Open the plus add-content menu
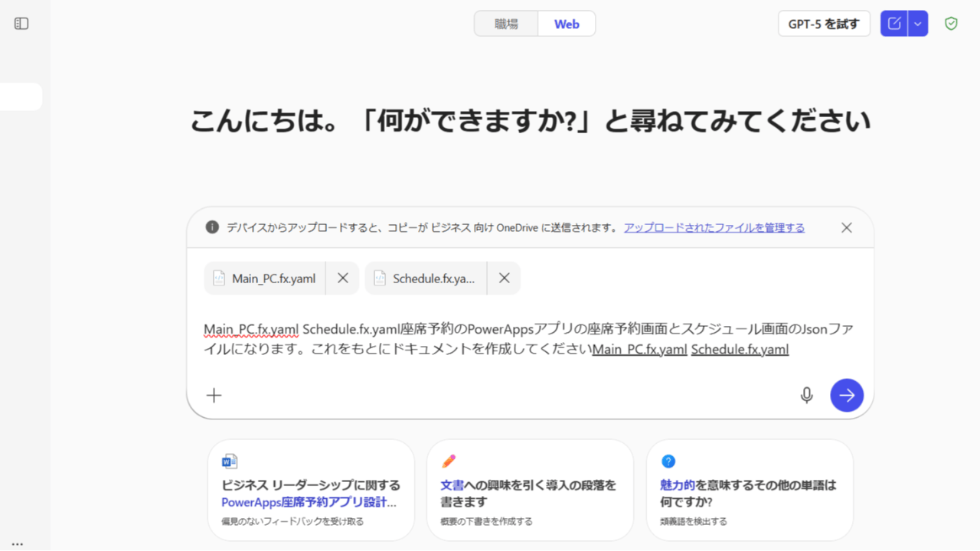 (214, 395)
